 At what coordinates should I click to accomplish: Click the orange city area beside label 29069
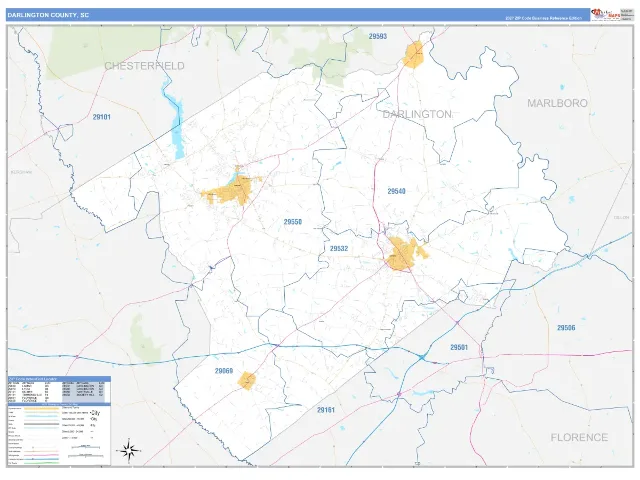(247, 381)
